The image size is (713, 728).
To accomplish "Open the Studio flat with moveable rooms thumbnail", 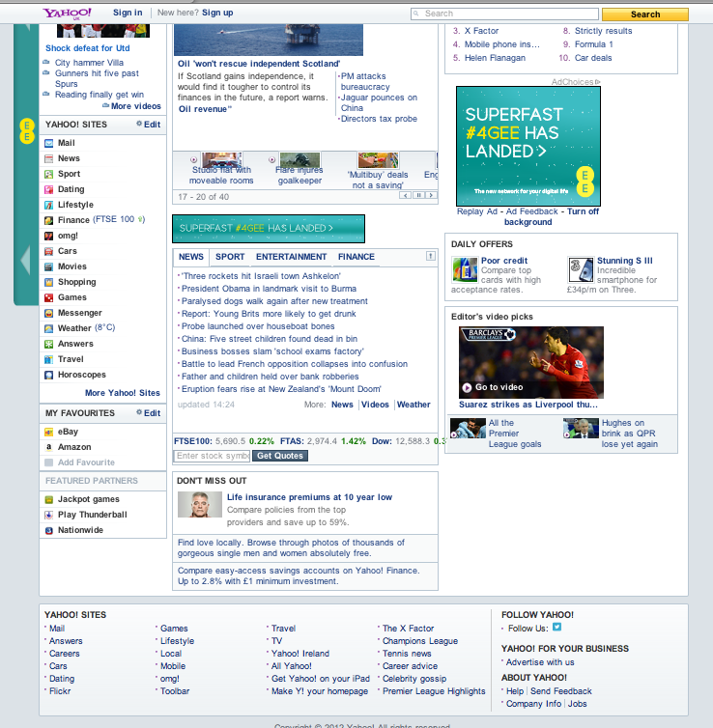I will tap(221, 160).
